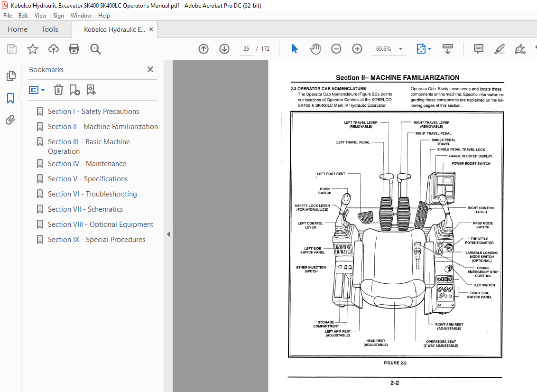Open the View menu
The width and height of the screenshot is (537, 392).
(40, 16)
